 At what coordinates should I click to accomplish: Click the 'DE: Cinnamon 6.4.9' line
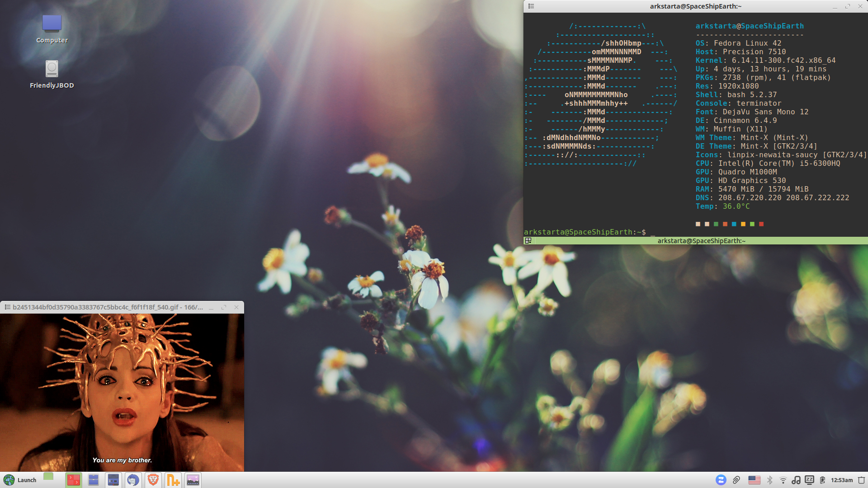pyautogui.click(x=736, y=121)
